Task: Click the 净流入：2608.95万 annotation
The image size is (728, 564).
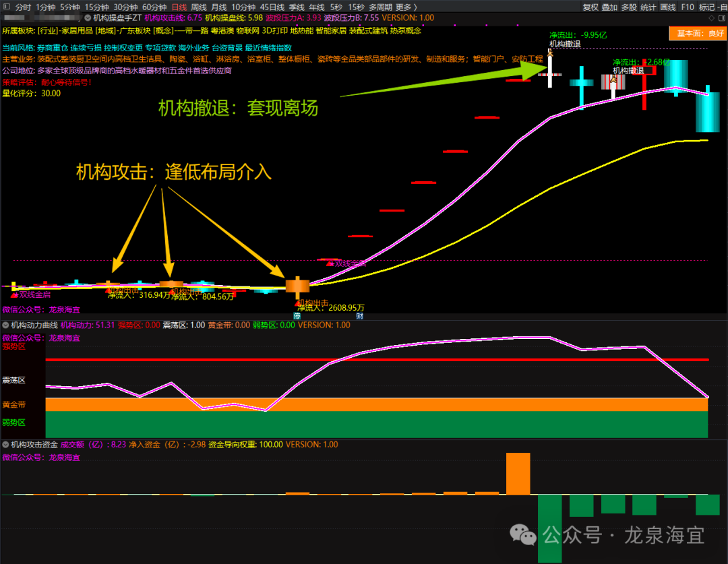Action: [330, 308]
